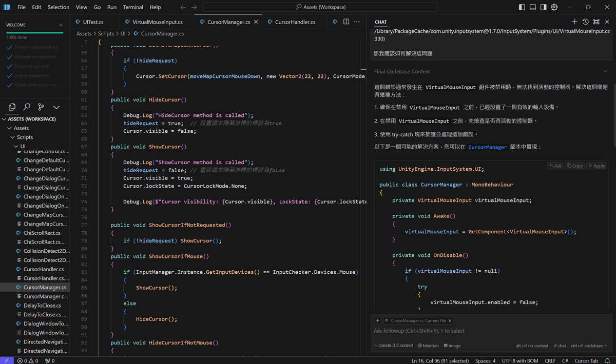Click the ports status bar indicator
Image resolution: width=616 pixels, height=364 pixels.
point(50,360)
